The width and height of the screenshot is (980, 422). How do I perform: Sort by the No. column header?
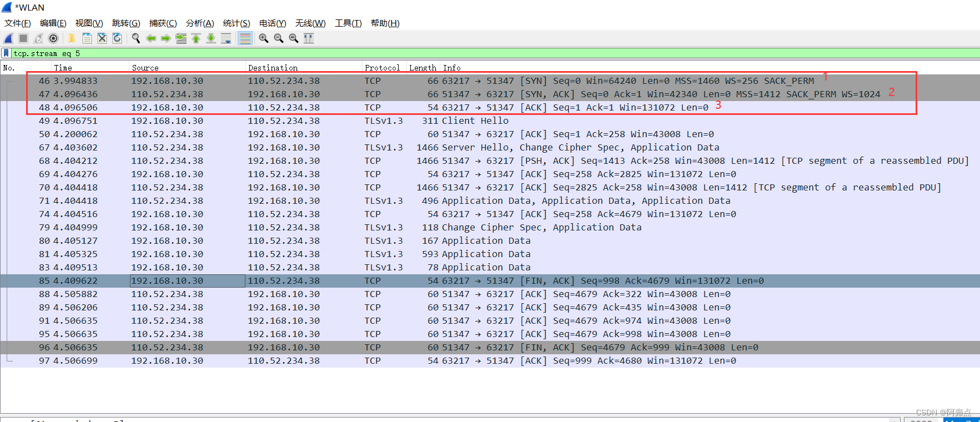pos(26,68)
